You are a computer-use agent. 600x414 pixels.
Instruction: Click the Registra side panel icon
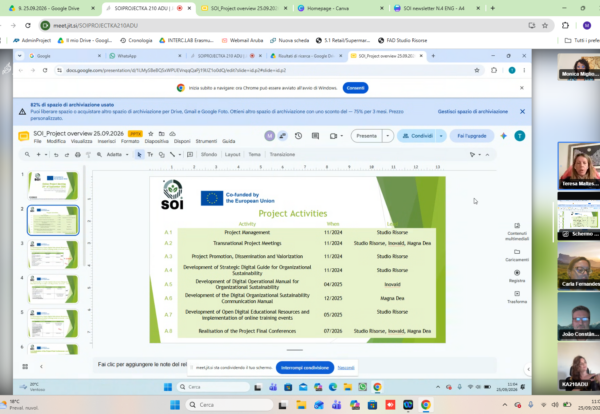coord(517,273)
